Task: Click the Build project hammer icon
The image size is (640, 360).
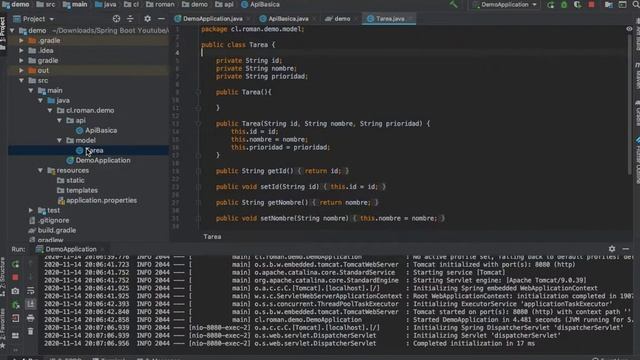Action: (453, 4)
